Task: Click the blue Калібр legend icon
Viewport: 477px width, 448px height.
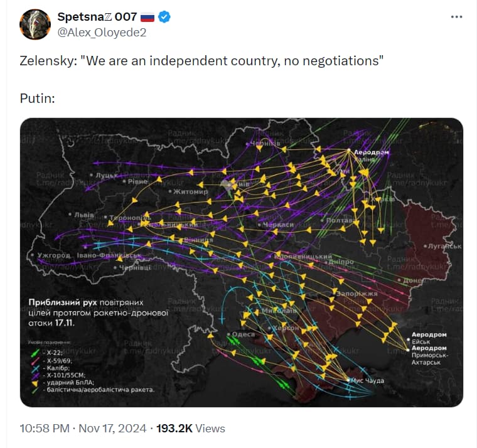Action: [36, 368]
